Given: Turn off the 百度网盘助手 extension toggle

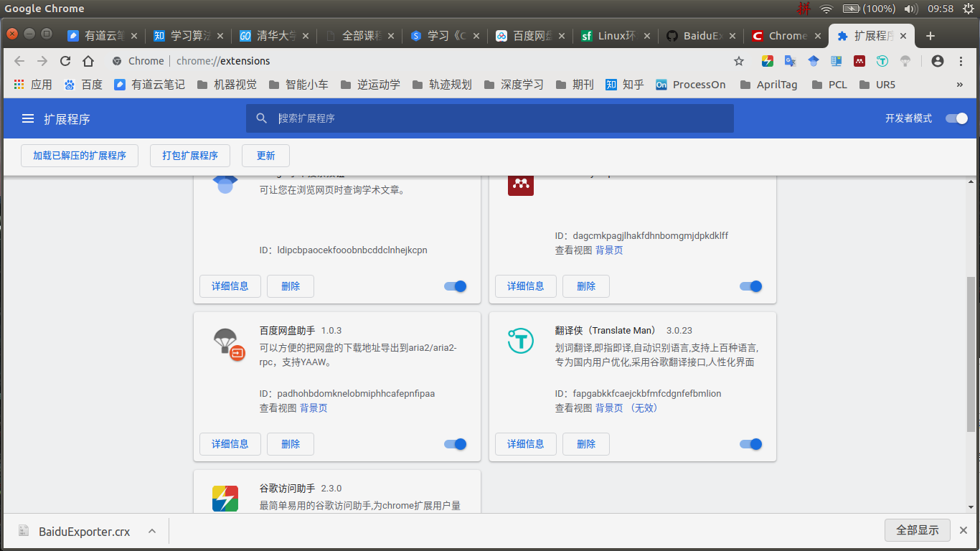Looking at the screenshot, I should tap(454, 444).
